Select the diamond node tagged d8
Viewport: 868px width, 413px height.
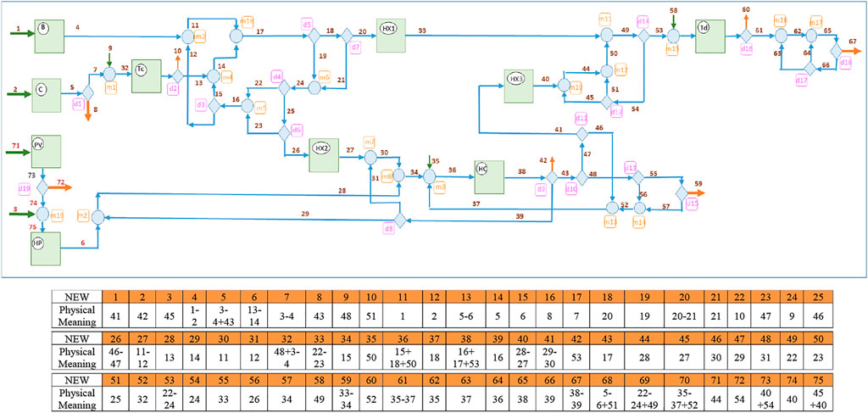click(401, 220)
